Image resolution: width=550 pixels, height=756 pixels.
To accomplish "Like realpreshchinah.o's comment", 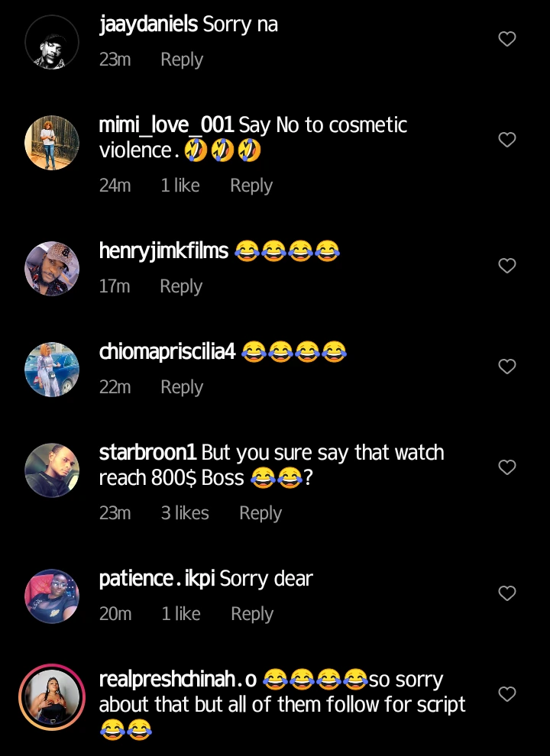I will coord(507,694).
